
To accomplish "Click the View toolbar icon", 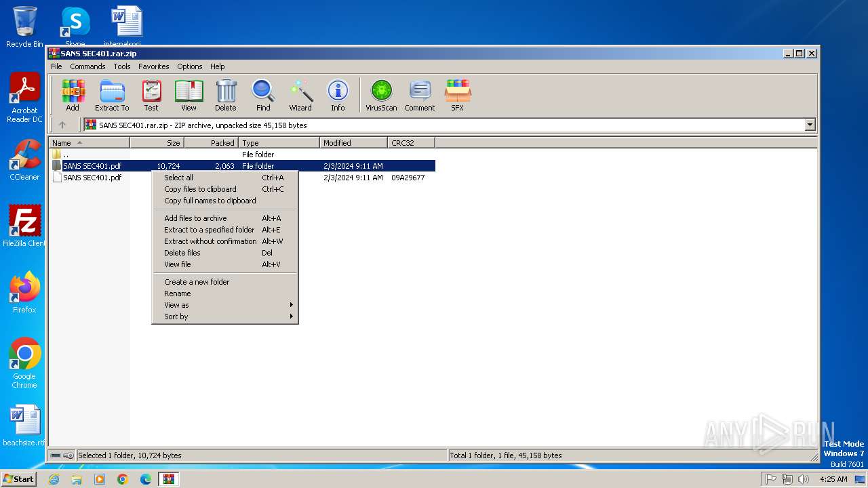I will 189,95.
